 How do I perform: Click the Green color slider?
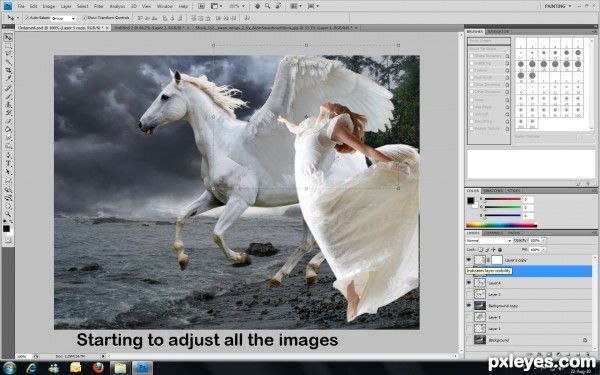tap(502, 207)
